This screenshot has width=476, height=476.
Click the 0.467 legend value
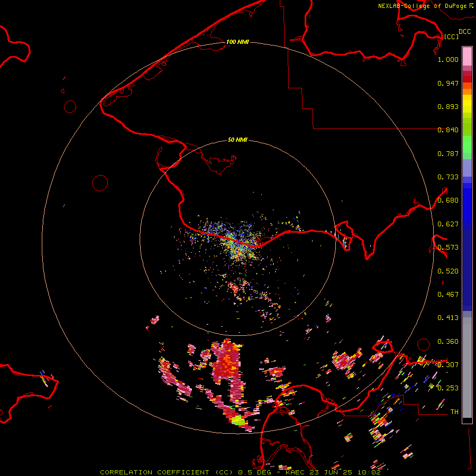pos(448,295)
